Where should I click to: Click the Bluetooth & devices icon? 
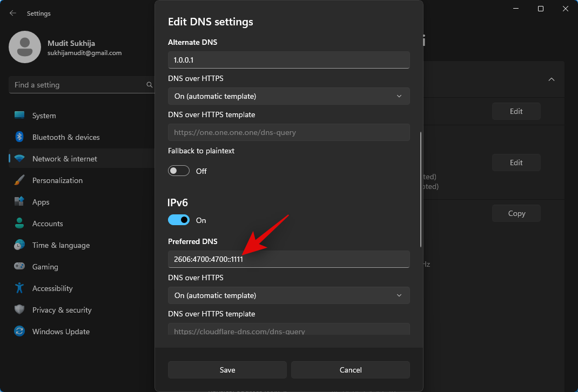tap(19, 137)
